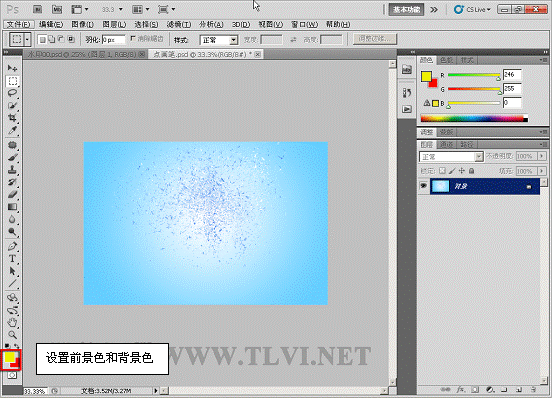The height and width of the screenshot is (398, 552).
Task: Launch Mini Bridge from the application bar
Action: coord(57,10)
